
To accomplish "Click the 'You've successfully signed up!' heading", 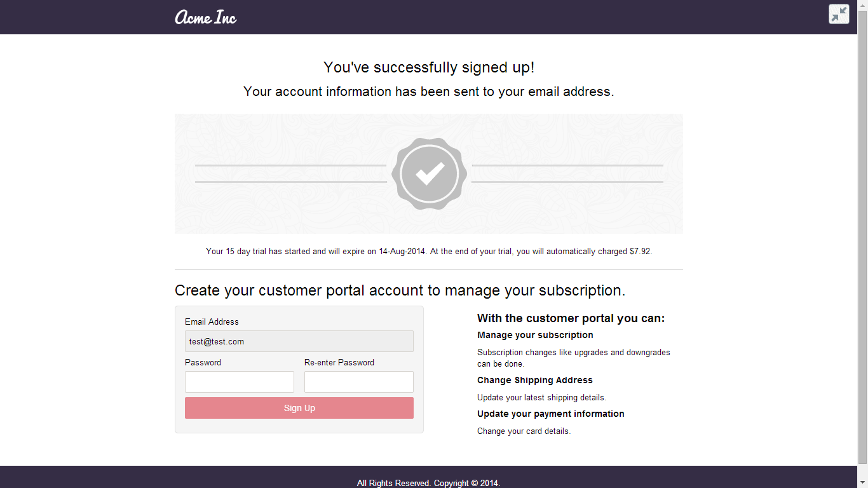I will pos(429,67).
